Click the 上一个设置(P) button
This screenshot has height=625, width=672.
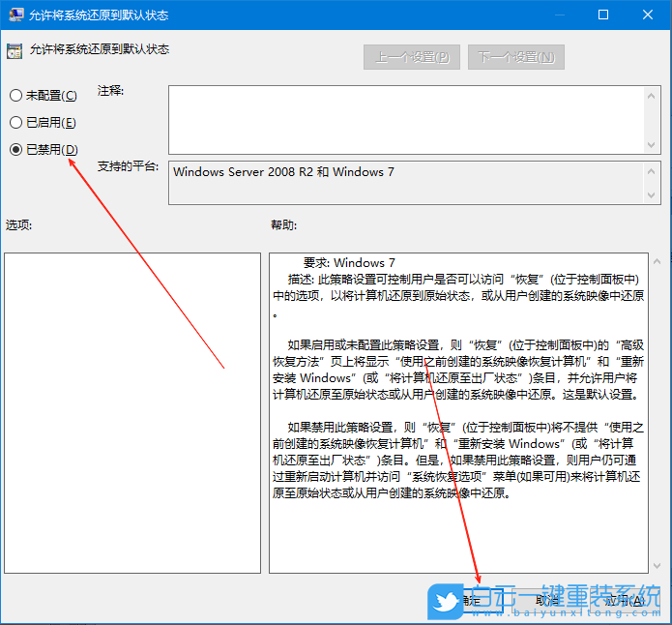coord(412,57)
